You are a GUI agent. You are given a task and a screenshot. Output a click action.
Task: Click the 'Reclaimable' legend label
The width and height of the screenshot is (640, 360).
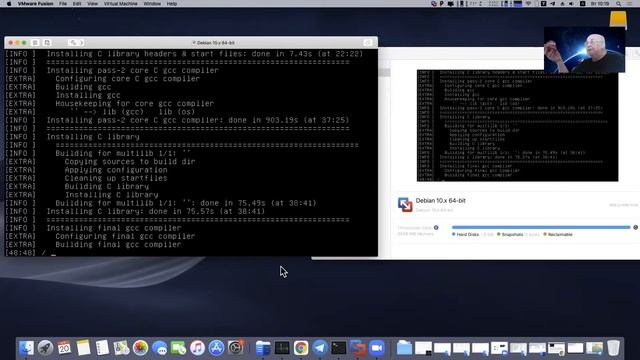coord(560,235)
